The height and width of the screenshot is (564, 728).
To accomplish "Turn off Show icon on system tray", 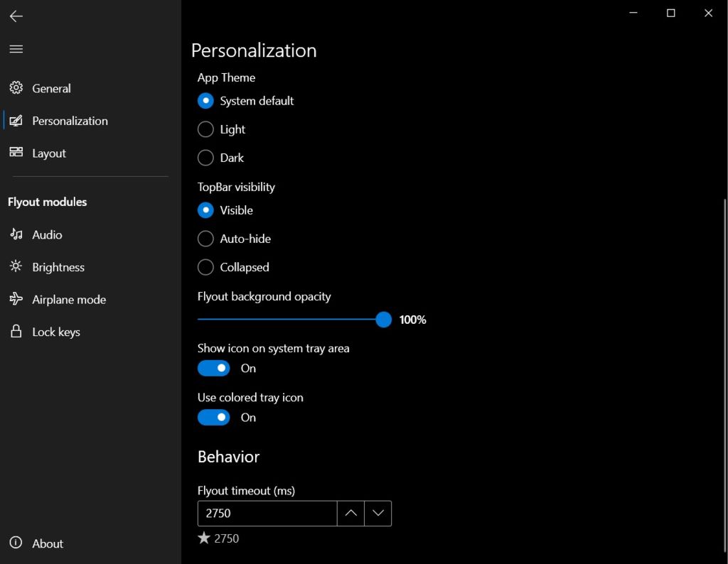I will (x=213, y=368).
